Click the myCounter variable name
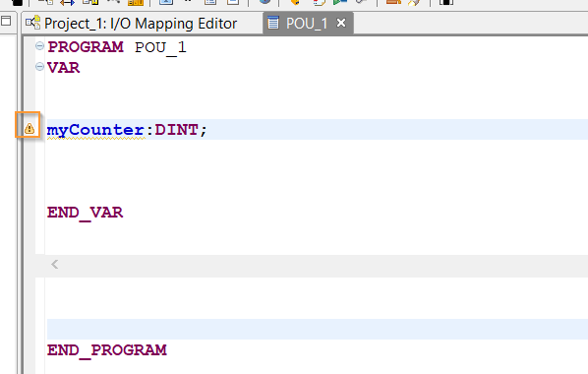588x374 pixels. click(95, 130)
